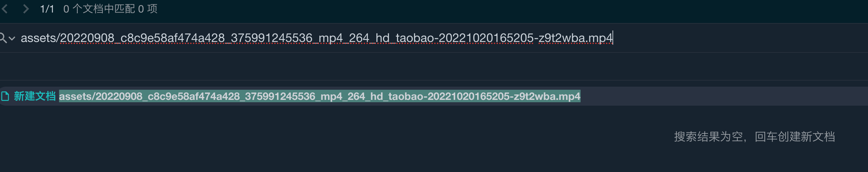Click the new document file icon
Viewport: 868px width, 172px height.
click(x=5, y=96)
